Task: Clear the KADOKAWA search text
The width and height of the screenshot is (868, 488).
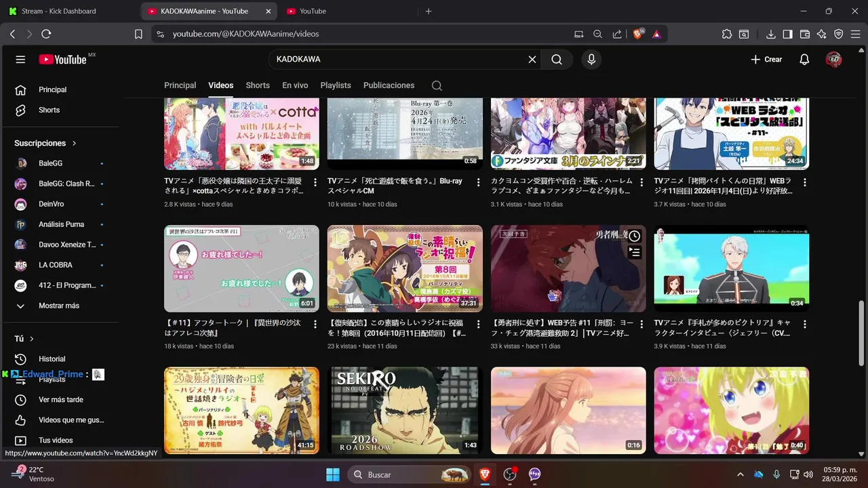Action: tap(532, 60)
